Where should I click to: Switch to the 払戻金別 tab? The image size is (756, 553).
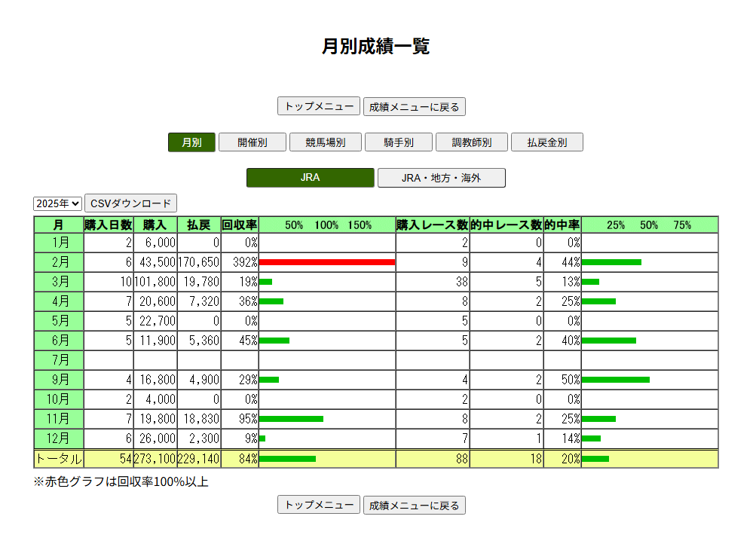[546, 142]
